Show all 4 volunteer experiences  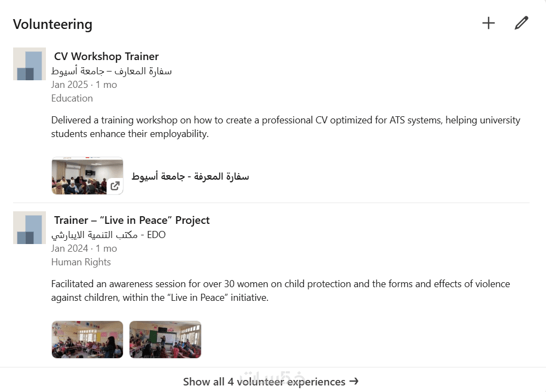coord(264,382)
